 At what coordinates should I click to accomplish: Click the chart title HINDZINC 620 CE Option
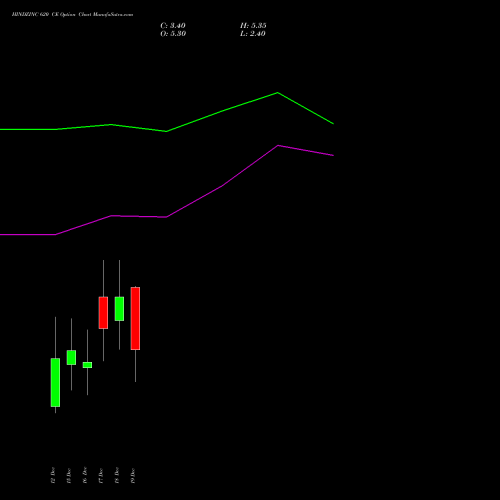[45, 15]
